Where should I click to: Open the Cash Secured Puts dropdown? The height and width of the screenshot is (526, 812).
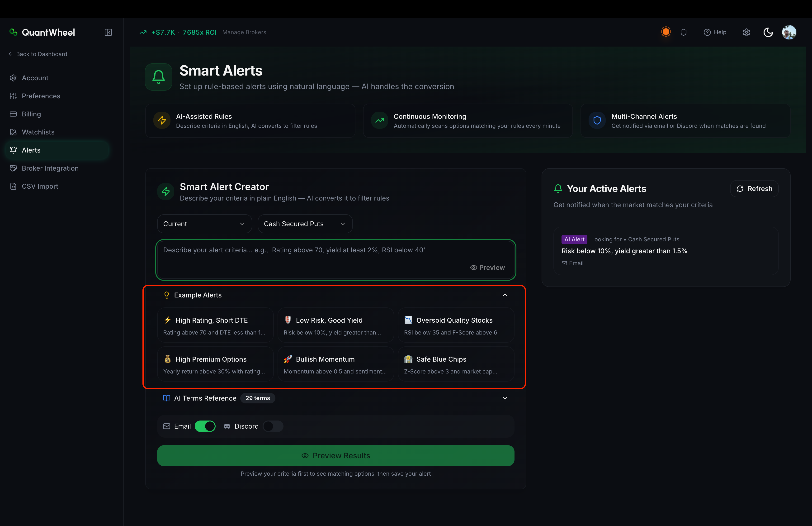305,224
